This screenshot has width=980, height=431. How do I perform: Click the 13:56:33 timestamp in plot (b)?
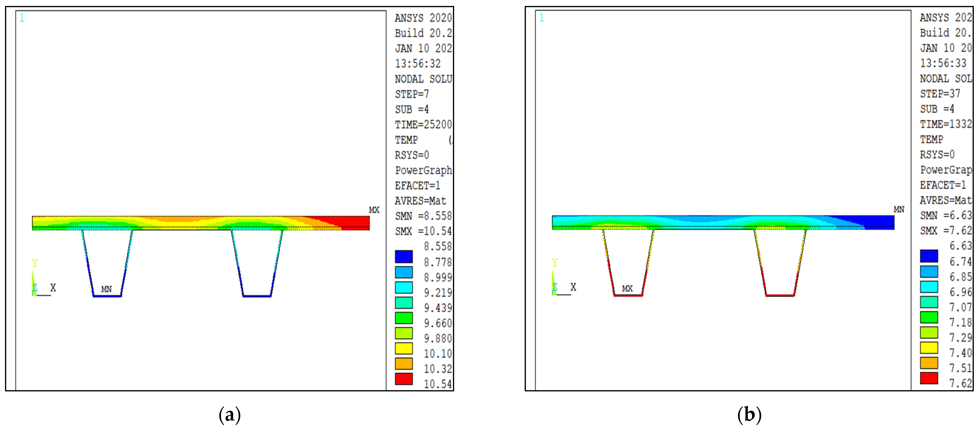point(943,63)
